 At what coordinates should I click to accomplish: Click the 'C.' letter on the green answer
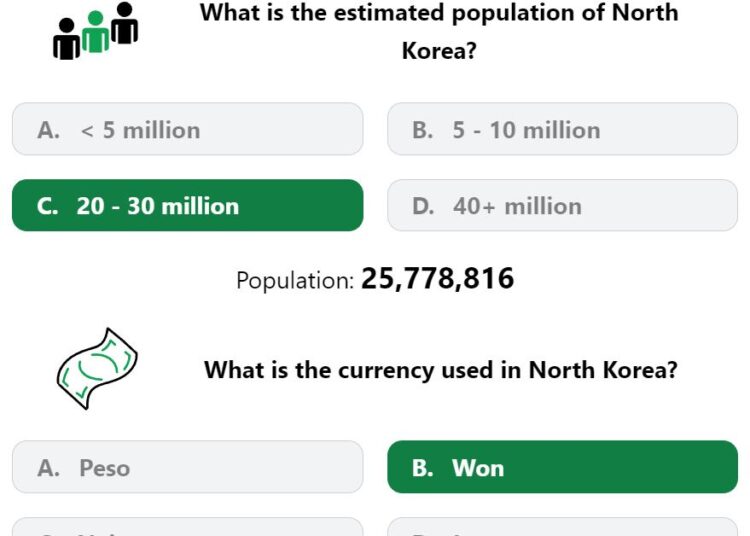coord(48,207)
